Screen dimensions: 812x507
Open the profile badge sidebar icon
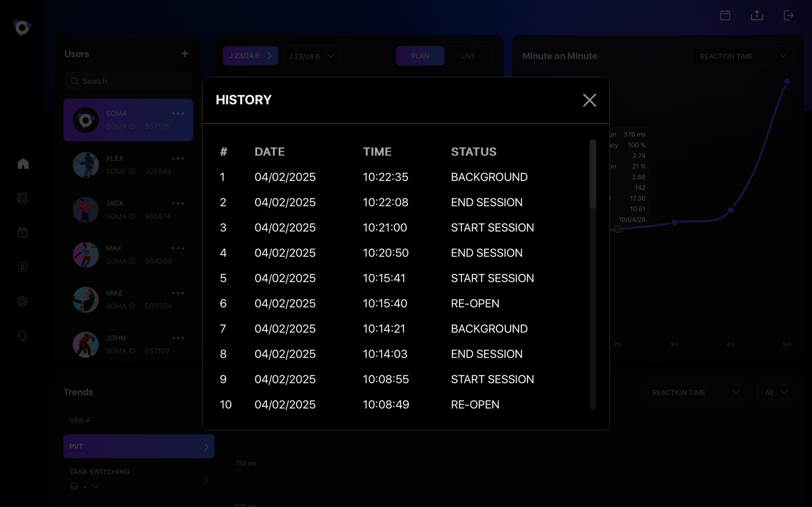pos(23,267)
